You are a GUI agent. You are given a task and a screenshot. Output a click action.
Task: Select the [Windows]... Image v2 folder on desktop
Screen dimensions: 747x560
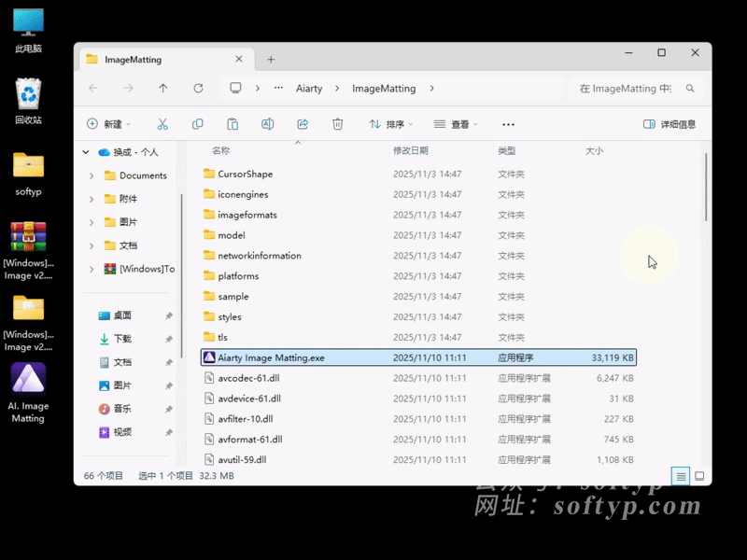(28, 323)
